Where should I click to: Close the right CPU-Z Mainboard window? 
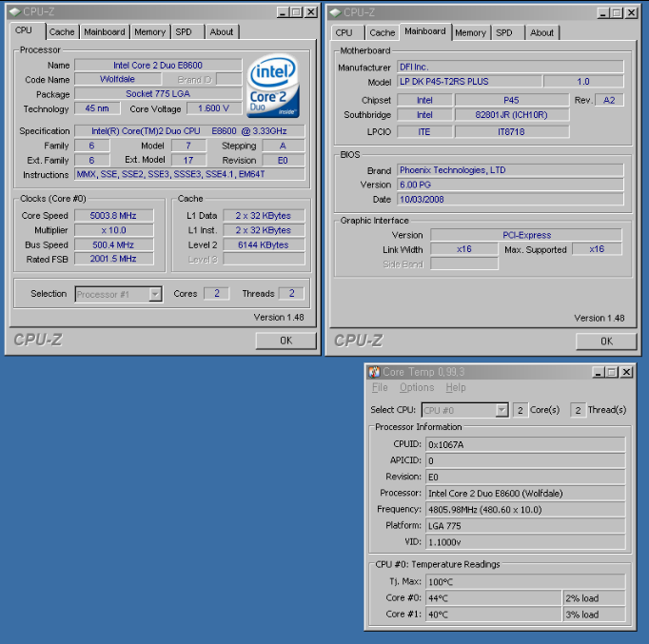[631, 12]
